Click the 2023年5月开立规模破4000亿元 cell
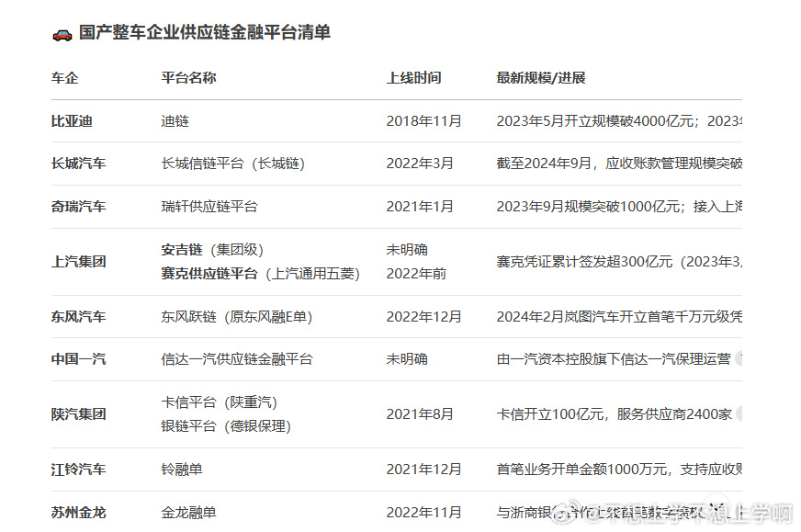 pos(619,121)
